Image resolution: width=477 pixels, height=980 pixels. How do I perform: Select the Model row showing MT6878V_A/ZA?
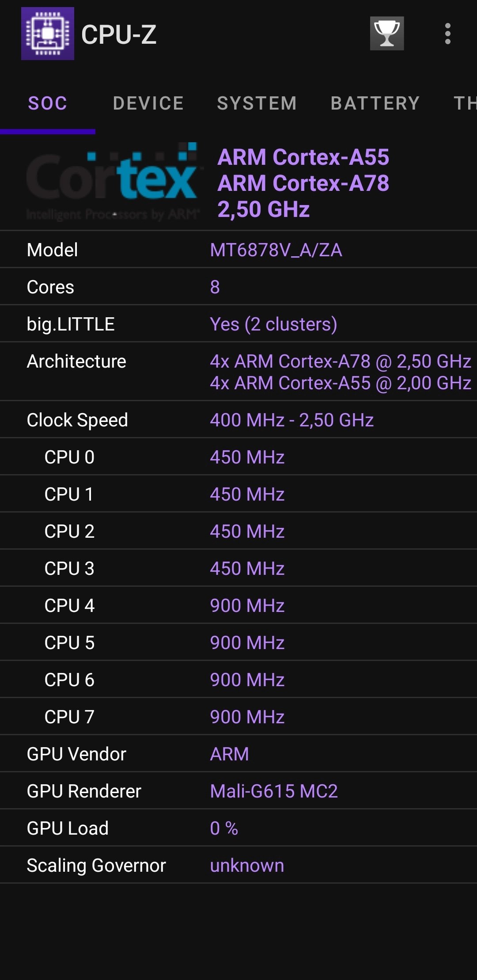point(238,249)
